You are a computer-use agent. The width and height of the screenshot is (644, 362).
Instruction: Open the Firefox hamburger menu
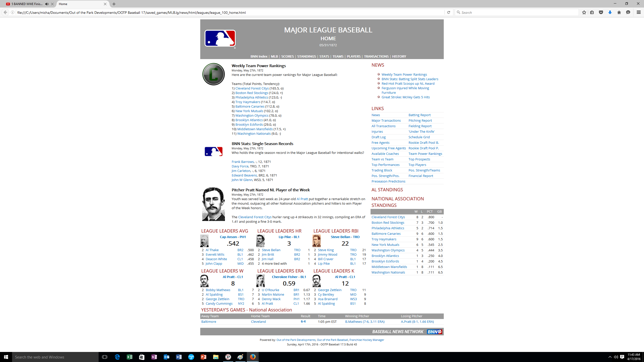click(638, 12)
